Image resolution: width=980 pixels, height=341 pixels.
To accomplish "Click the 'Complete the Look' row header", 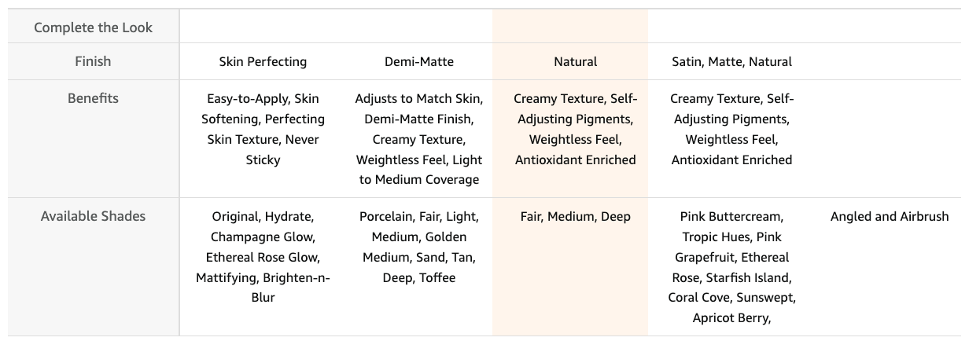I will coord(93,27).
